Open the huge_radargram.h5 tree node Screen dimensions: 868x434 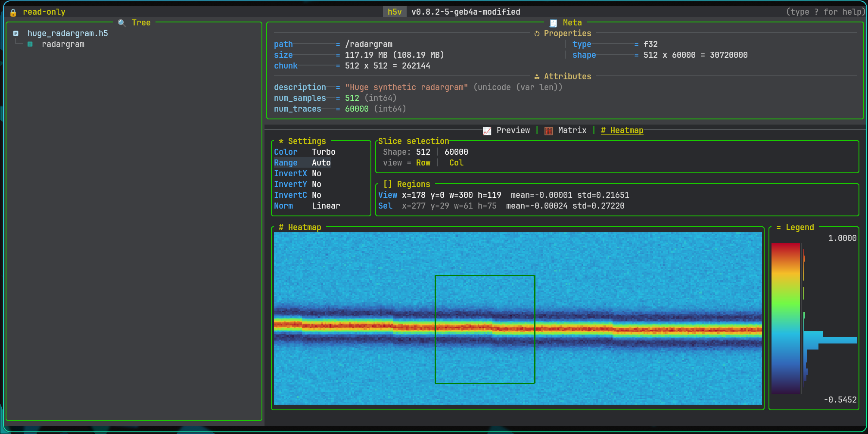(68, 33)
